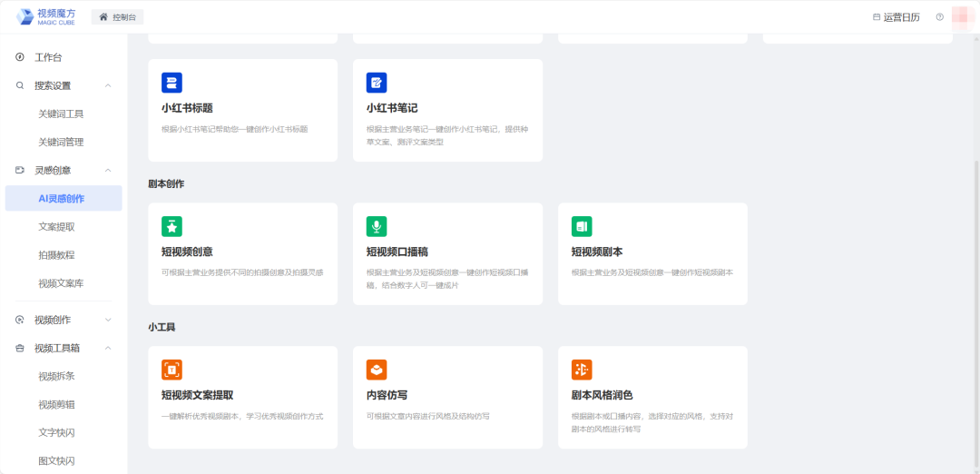Viewport: 980px width, 474px height.
Task: Click the 控制台 home breadcrumb button
Action: 118,17
